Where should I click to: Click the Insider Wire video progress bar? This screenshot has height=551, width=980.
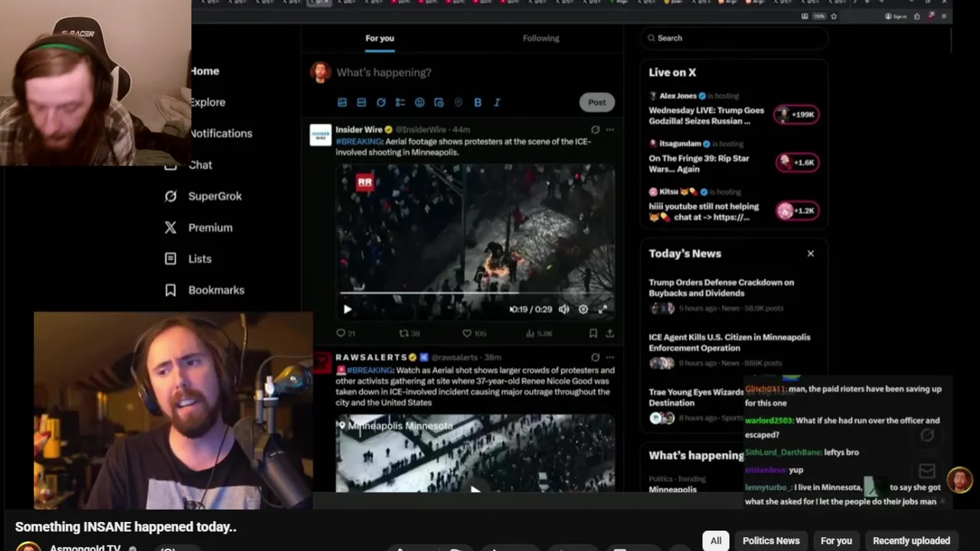474,293
